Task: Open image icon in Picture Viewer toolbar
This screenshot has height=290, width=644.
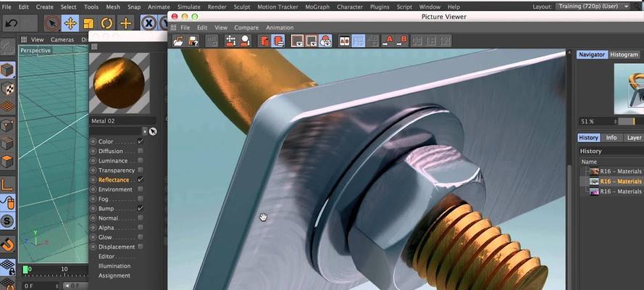Action: tap(178, 41)
